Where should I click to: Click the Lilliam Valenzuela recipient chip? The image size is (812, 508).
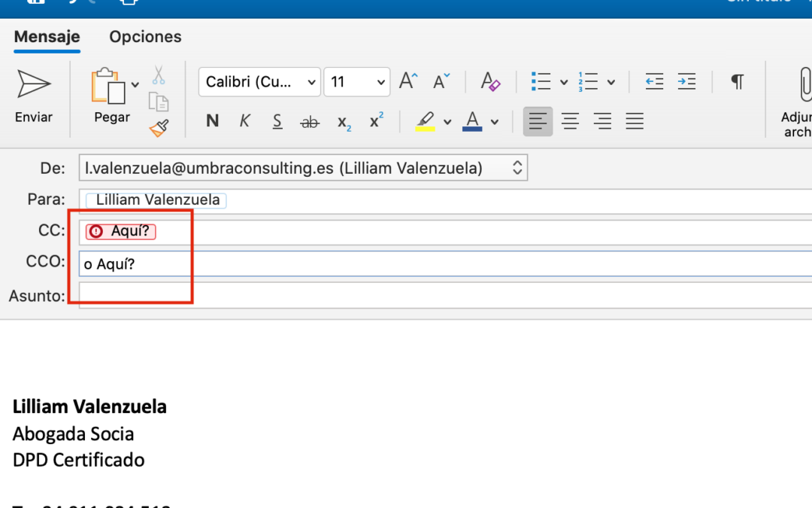(157, 200)
